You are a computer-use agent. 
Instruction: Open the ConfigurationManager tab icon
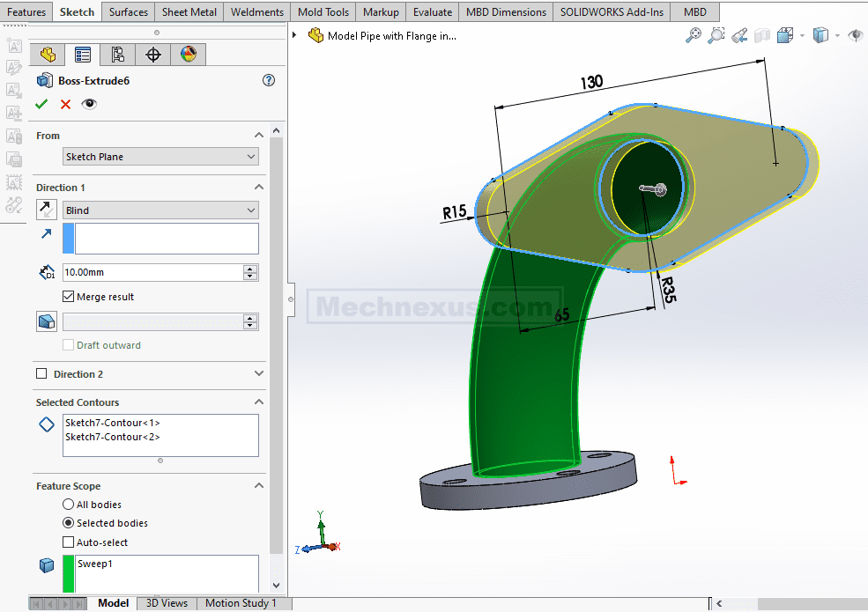[118, 55]
